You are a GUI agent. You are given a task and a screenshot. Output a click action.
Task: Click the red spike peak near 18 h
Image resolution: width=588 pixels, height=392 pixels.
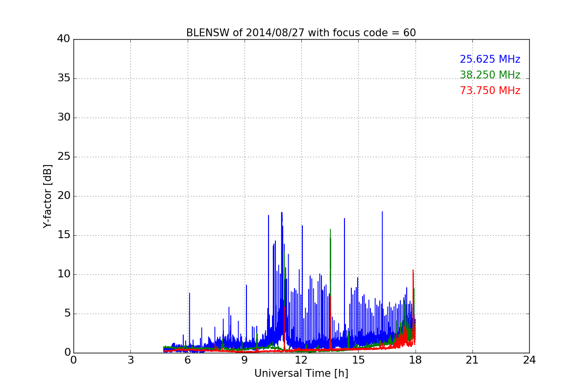pyautogui.click(x=413, y=270)
